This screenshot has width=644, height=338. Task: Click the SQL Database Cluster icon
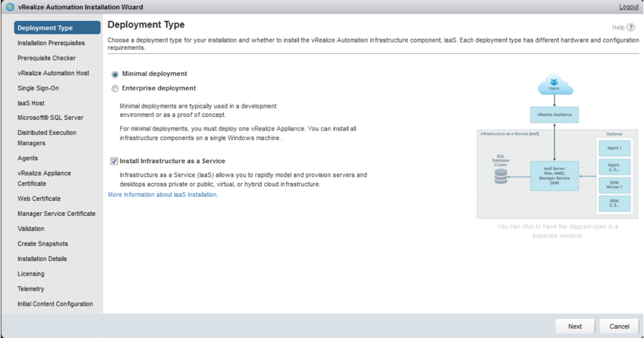(500, 177)
